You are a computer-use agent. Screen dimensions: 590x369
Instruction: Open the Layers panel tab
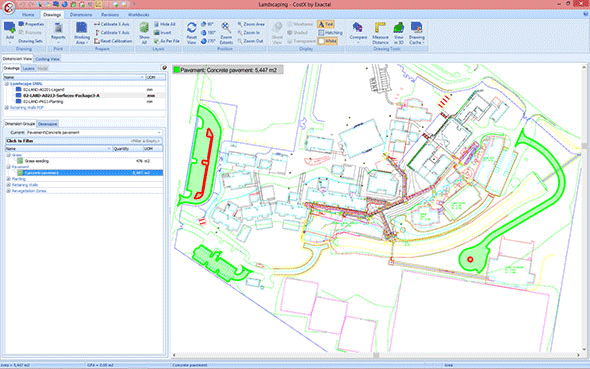[29, 68]
